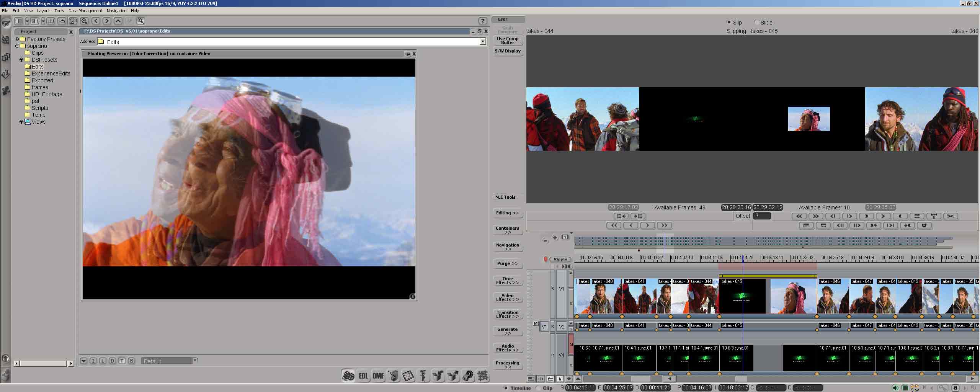
Task: Expand the Factory Presets folder
Action: click(x=17, y=39)
